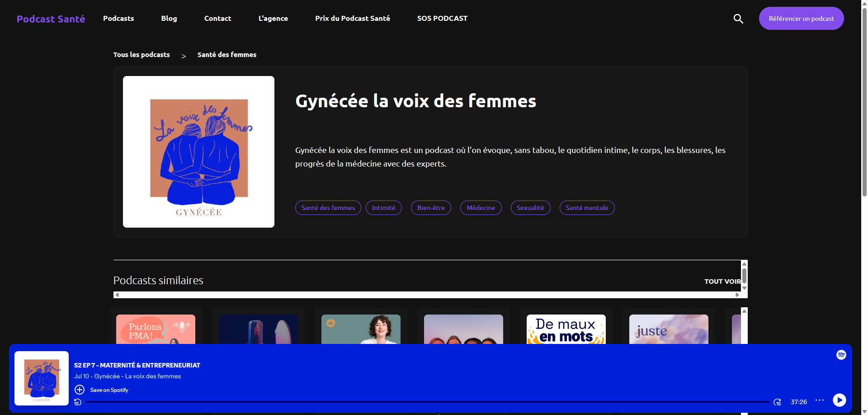Open Prix du Podcast Santé menu item
868x415 pixels.
(x=352, y=19)
